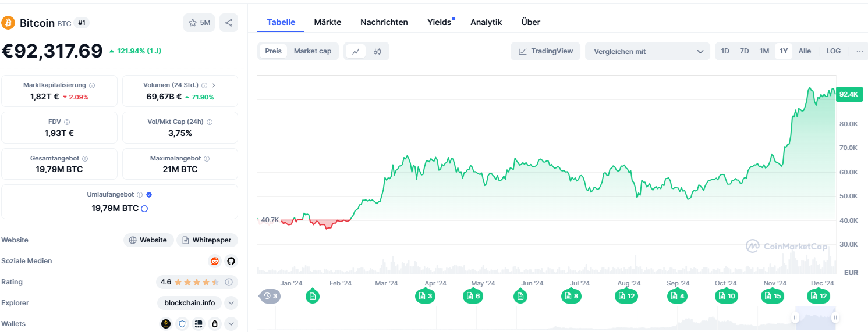The image size is (868, 332).
Task: Set chart range to 1D
Action: [725, 51]
